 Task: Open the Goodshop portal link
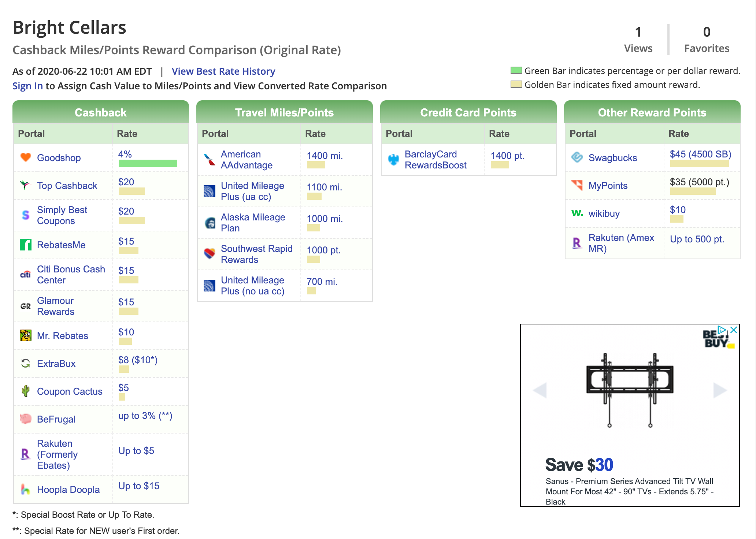(x=59, y=158)
